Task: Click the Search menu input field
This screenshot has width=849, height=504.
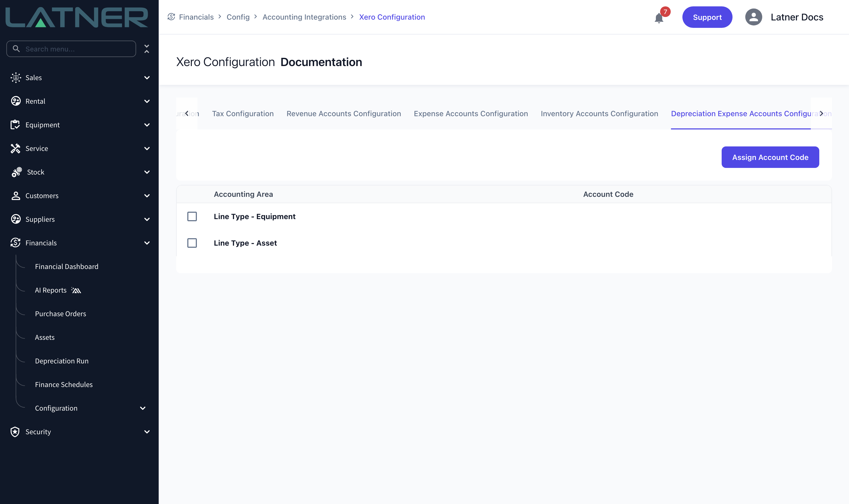Action: 71,49
